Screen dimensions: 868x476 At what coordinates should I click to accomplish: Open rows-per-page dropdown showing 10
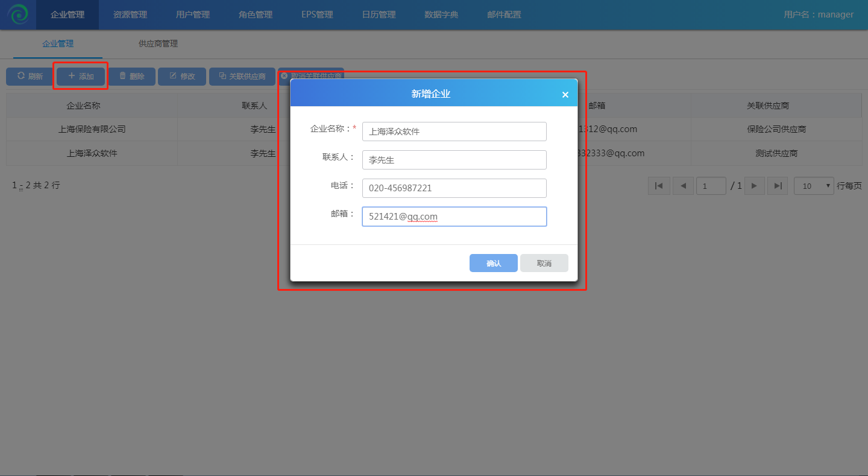tap(814, 186)
